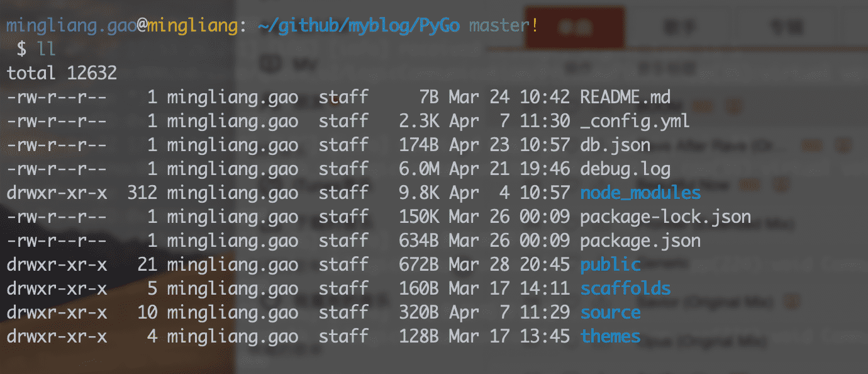Click the drwxr-xr-x permissions of node_modules
868x374 pixels.
57,193
